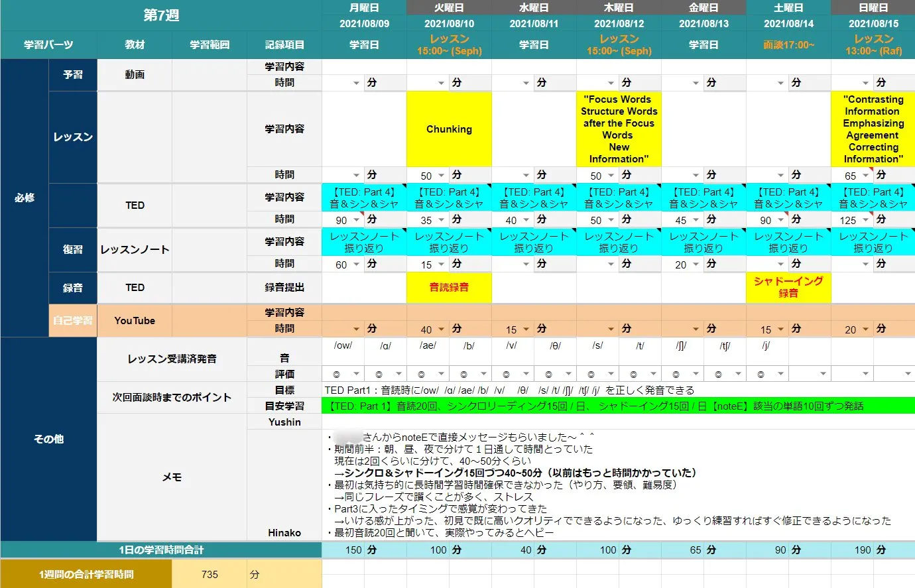
Task: Open Monday's 復習 time dropdown showing 60
Action: coord(357,265)
